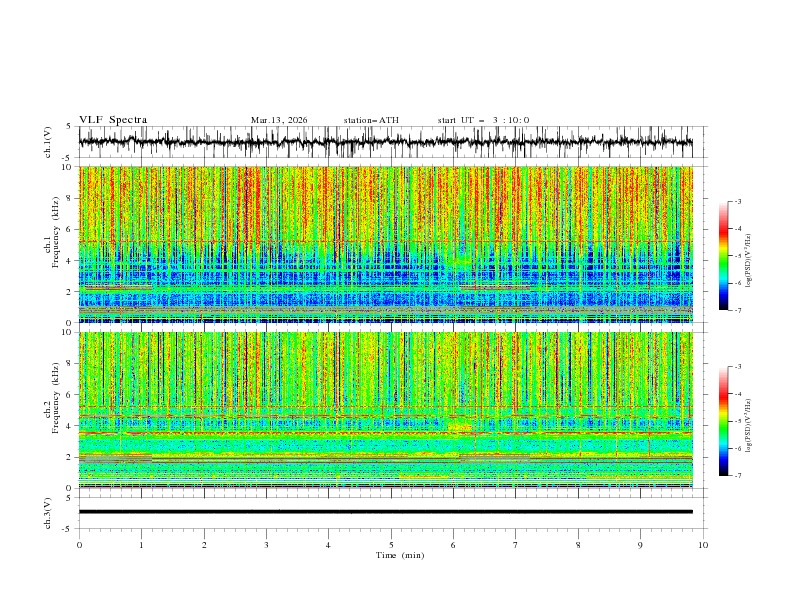Image resolution: width=792 pixels, height=612 pixels.
Task: Click the '-3' value on ch.1 colorbar
Action: click(x=738, y=201)
